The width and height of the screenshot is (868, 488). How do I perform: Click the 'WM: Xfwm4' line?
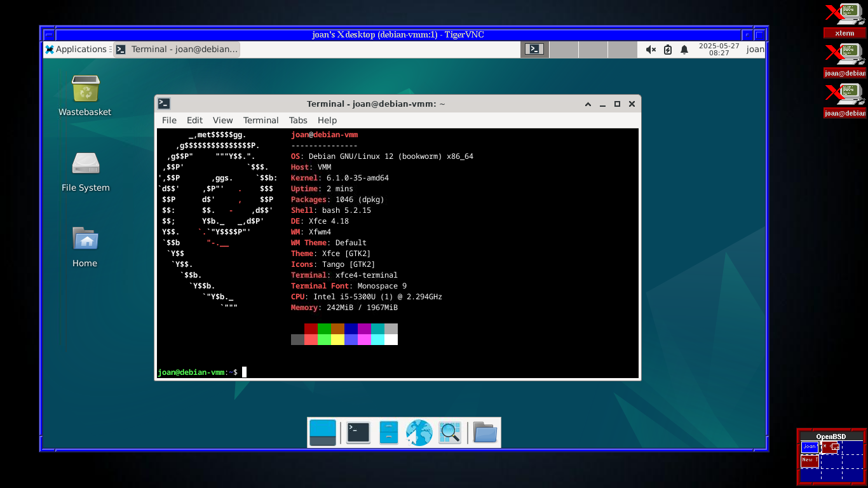click(311, 232)
